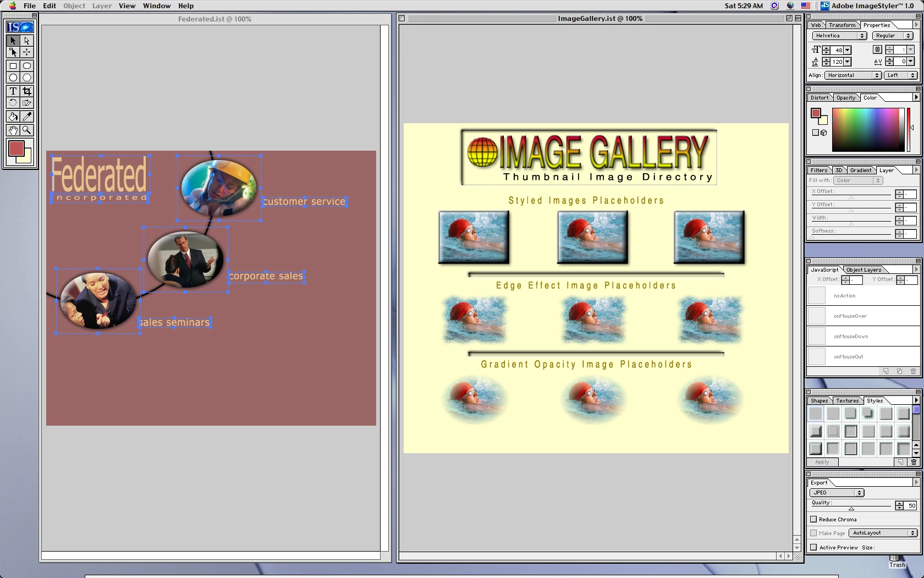
Task: Switch to the Web tab
Action: [x=816, y=25]
